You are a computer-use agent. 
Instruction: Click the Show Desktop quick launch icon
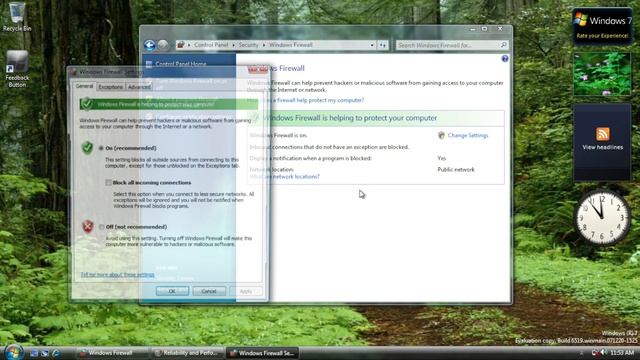(x=34, y=353)
